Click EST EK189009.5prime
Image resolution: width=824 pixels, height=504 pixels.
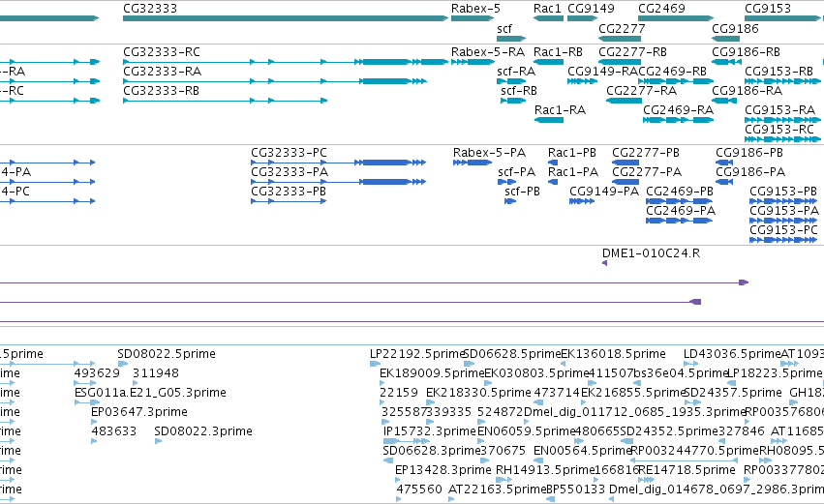[x=383, y=383]
